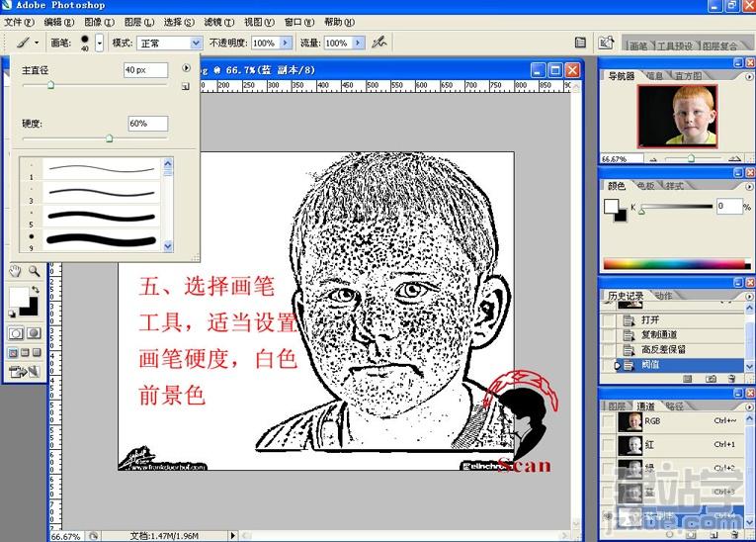Click brush preset list scroll down arrow
The height and width of the screenshot is (542, 756).
168,246
